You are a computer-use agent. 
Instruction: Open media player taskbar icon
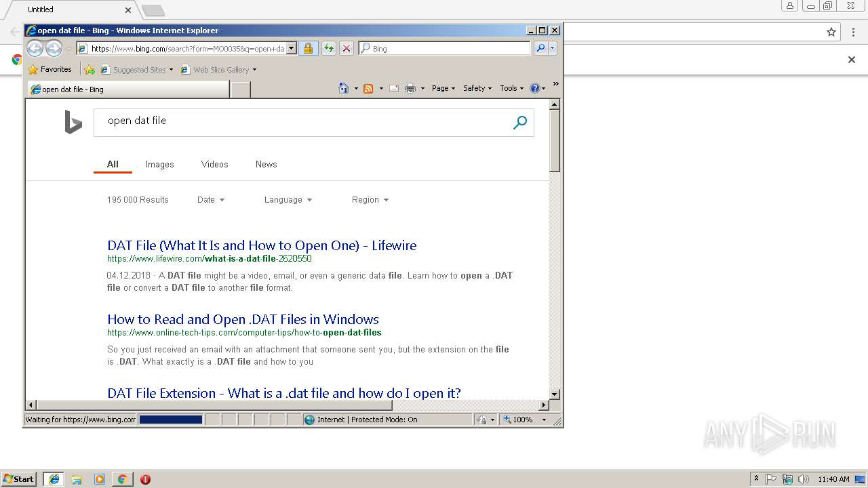(100, 479)
